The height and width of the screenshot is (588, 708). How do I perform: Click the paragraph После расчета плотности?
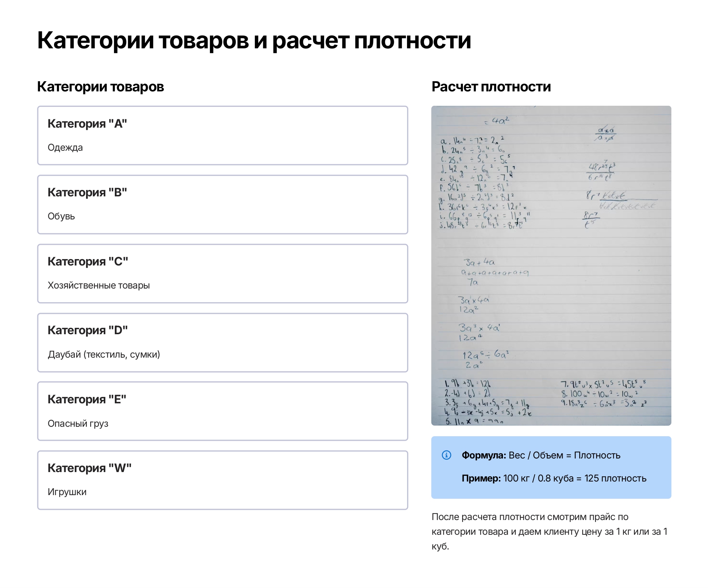550,532
